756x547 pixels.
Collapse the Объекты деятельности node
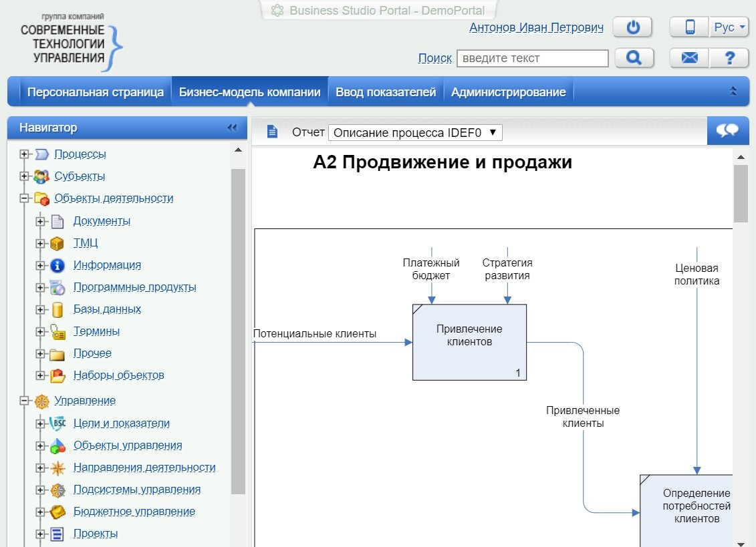(23, 198)
